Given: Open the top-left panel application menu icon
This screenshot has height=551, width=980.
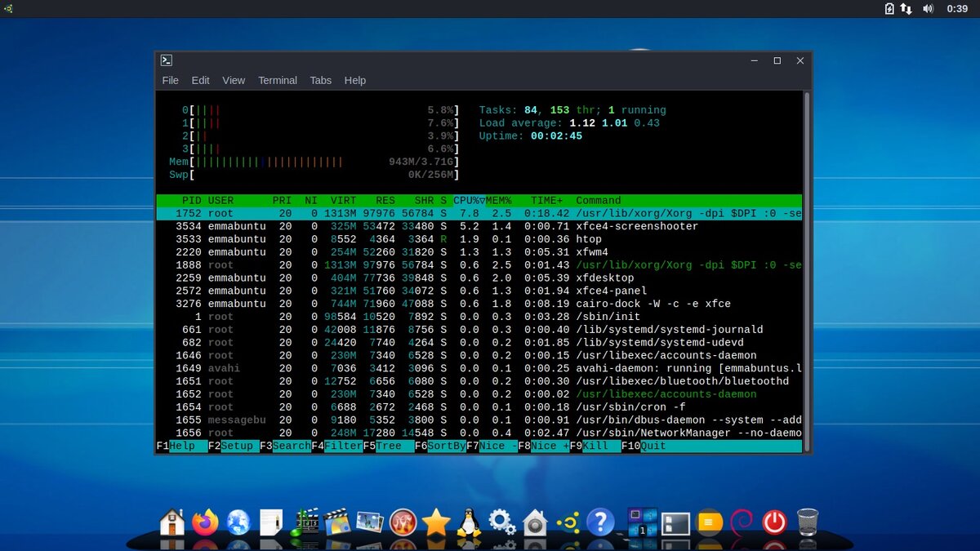Looking at the screenshot, I should coord(8,8).
